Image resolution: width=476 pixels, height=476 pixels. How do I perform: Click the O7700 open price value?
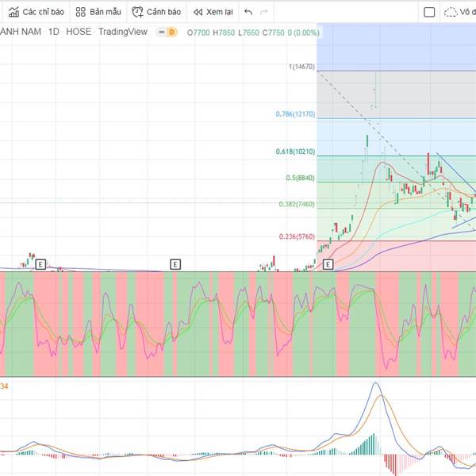point(198,33)
